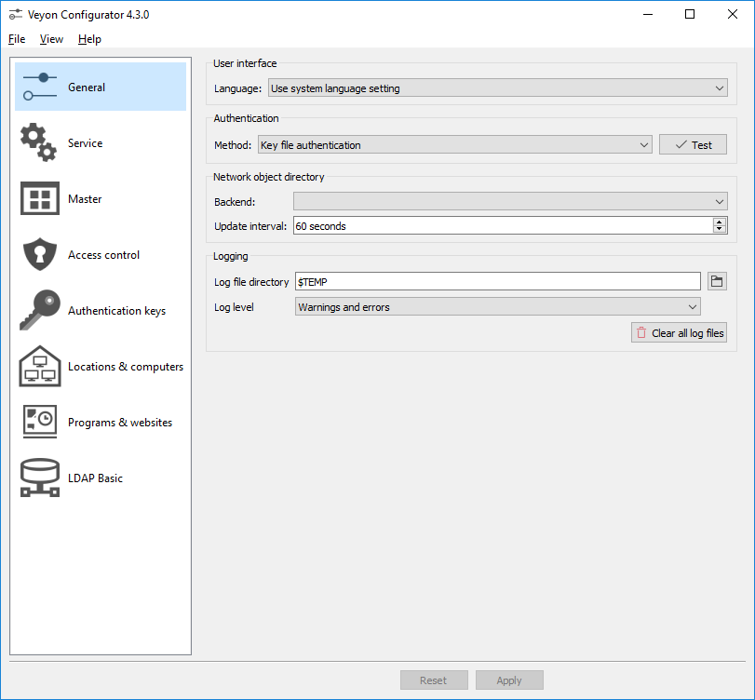Increase the update interval with up arrow

click(720, 222)
